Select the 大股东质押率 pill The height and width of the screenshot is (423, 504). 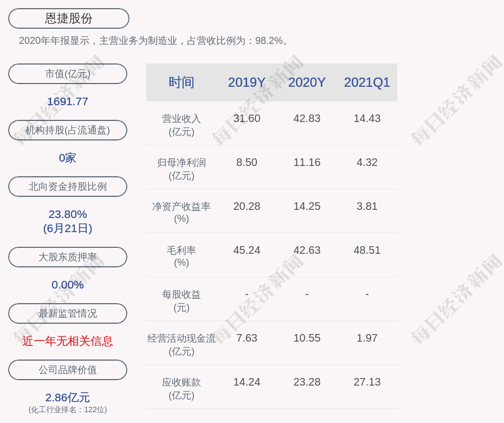click(x=68, y=257)
